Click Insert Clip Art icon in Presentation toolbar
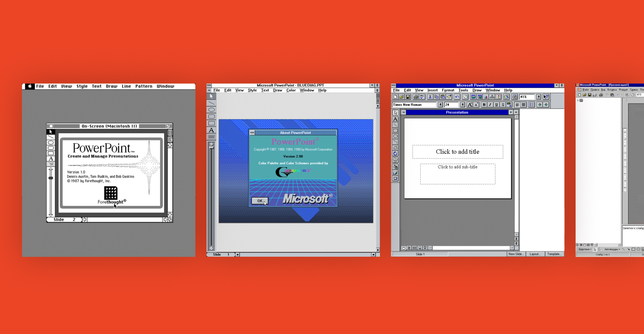Viewport: 644px width, 334px height. click(498, 97)
